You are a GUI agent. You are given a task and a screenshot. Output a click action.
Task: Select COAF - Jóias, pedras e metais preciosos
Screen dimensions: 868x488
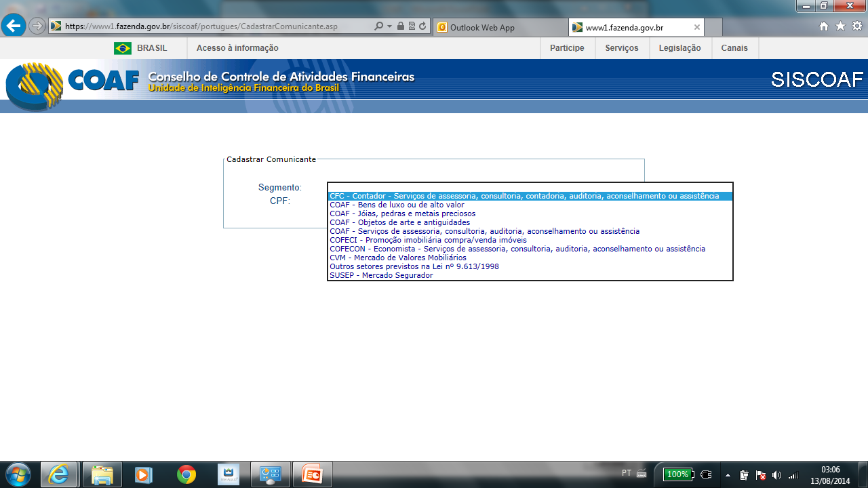coord(530,213)
